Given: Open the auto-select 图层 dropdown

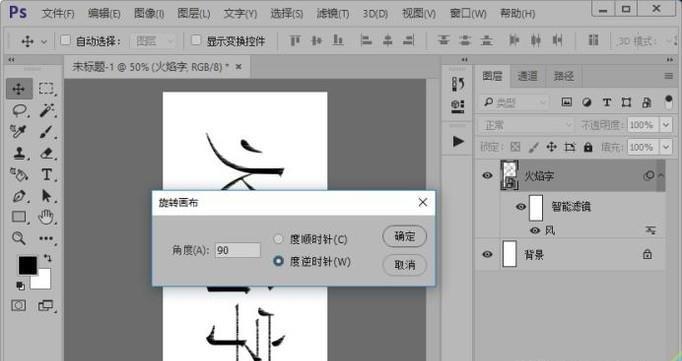Looking at the screenshot, I should [x=153, y=41].
